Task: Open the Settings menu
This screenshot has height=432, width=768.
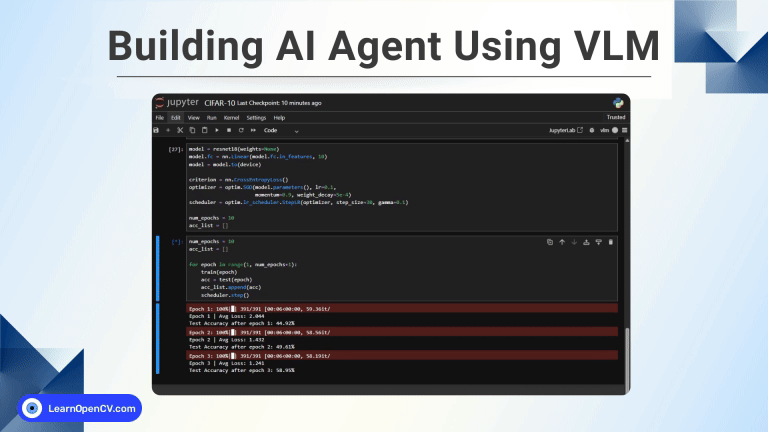Action: click(256, 117)
